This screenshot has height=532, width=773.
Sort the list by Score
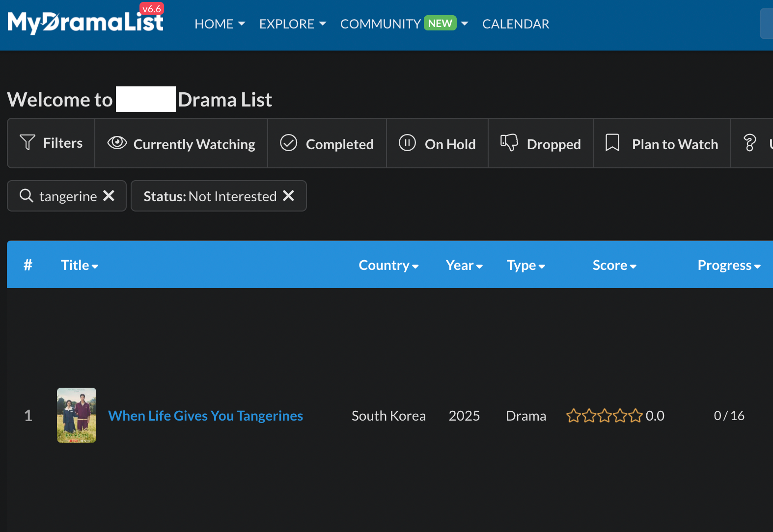614,265
